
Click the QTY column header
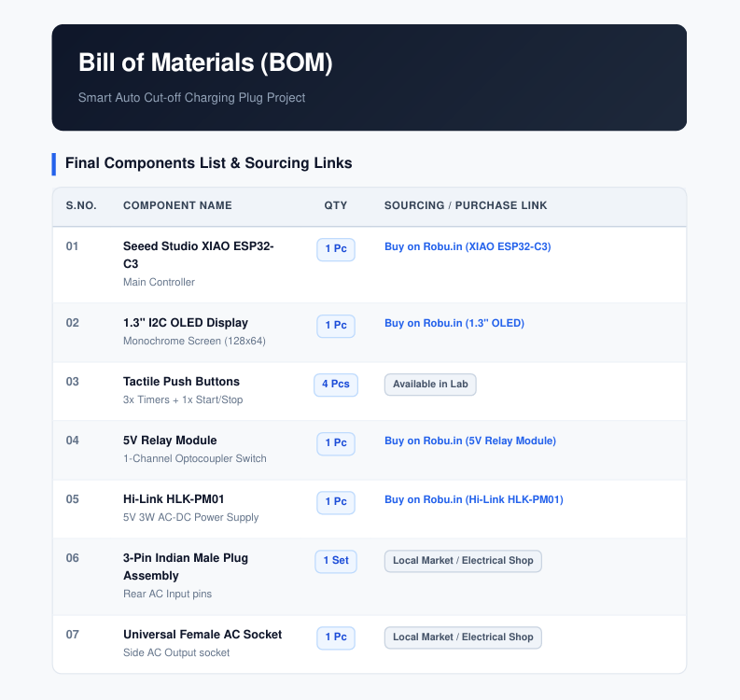(x=336, y=205)
